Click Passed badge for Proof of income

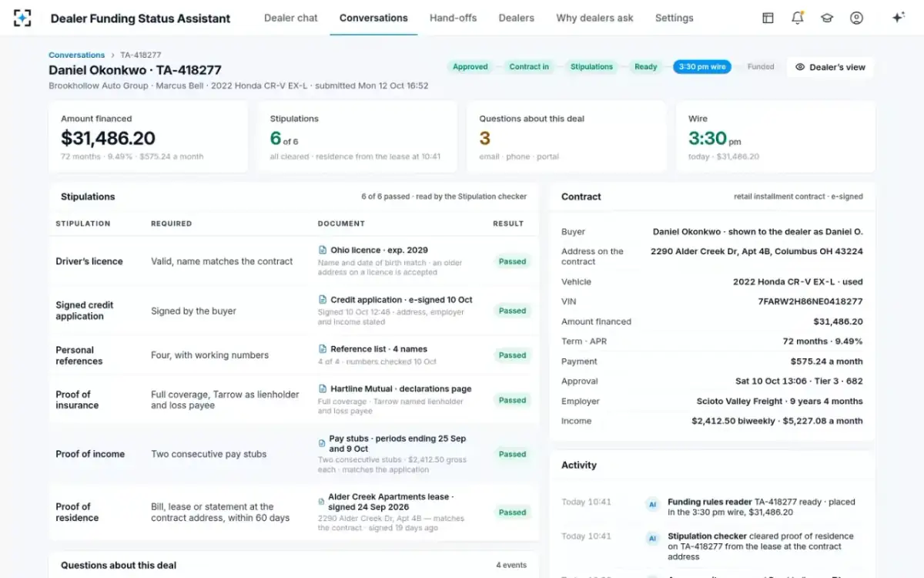click(512, 454)
